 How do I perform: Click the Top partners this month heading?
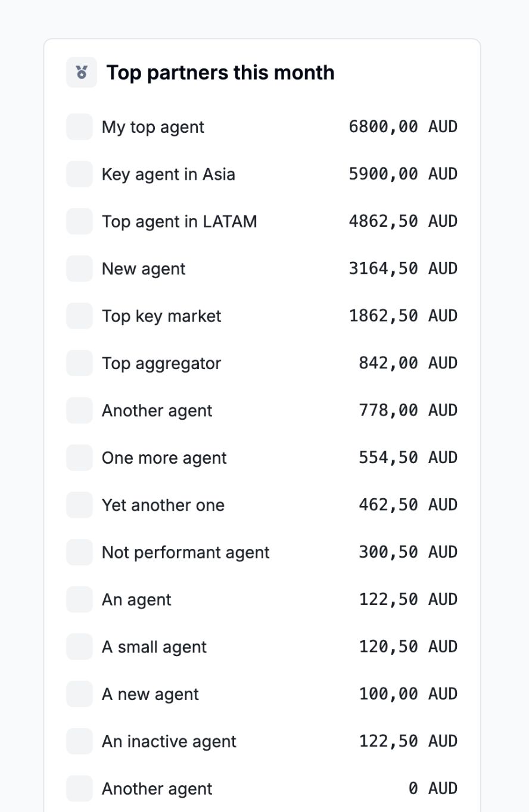220,73
